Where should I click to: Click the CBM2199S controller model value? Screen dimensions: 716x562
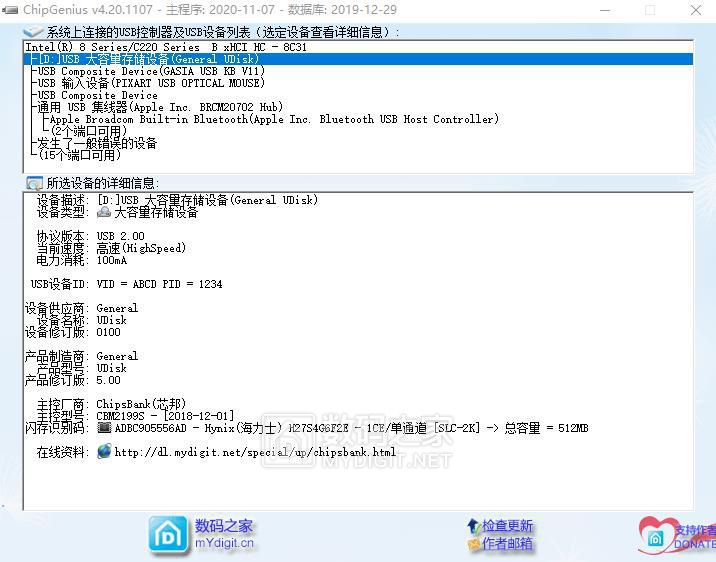click(165, 416)
